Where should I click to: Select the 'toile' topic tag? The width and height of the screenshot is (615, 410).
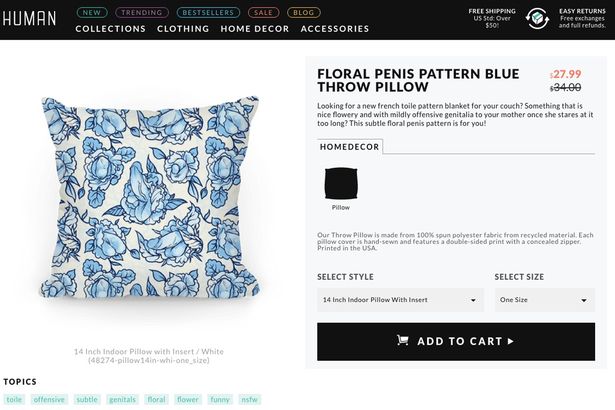coord(14,400)
